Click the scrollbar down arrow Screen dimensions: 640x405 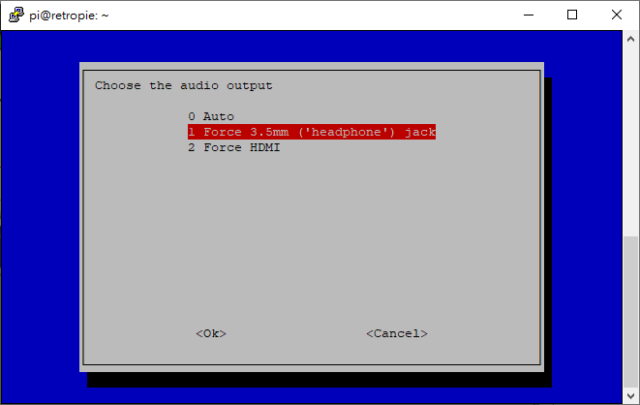coord(631,396)
